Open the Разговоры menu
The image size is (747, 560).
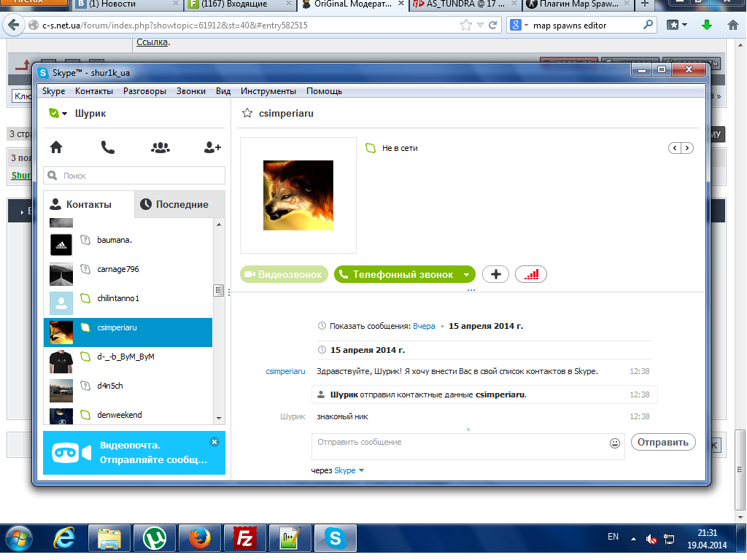pyautogui.click(x=144, y=91)
